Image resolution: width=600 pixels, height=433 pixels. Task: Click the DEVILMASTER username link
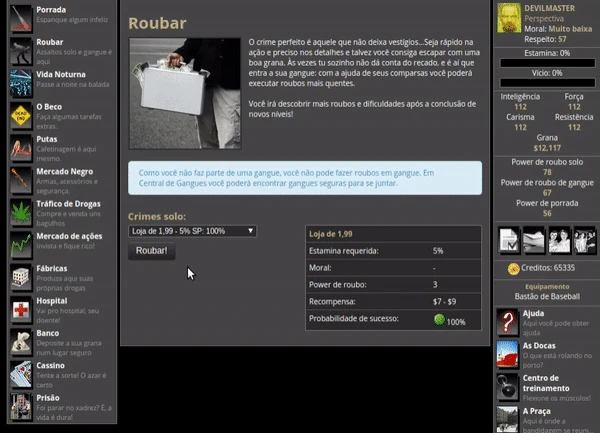click(549, 8)
